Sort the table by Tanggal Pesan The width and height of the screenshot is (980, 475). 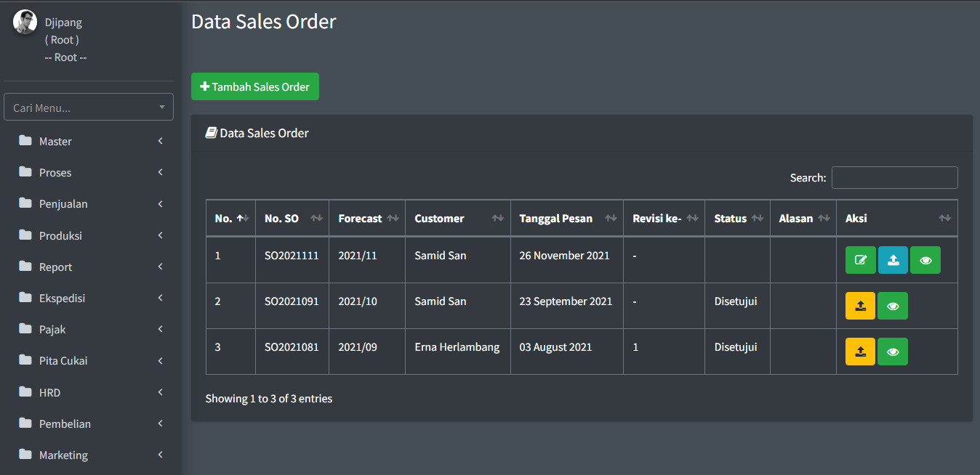pos(566,219)
